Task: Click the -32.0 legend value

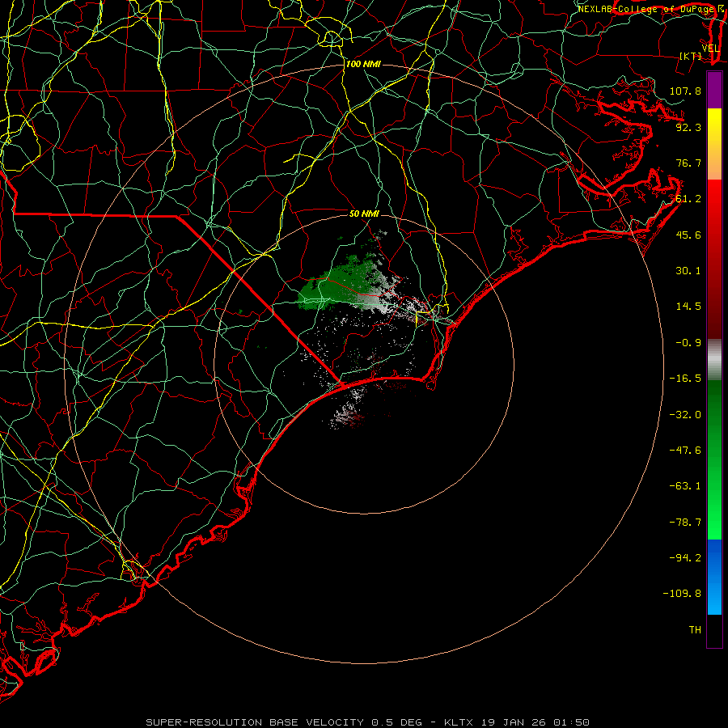Action: tap(685, 415)
